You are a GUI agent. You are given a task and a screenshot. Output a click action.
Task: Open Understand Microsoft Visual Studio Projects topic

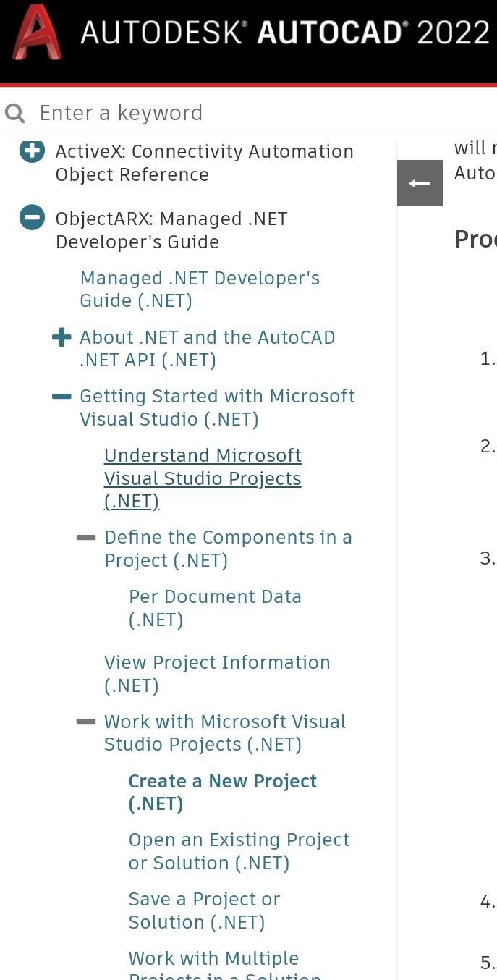203,478
